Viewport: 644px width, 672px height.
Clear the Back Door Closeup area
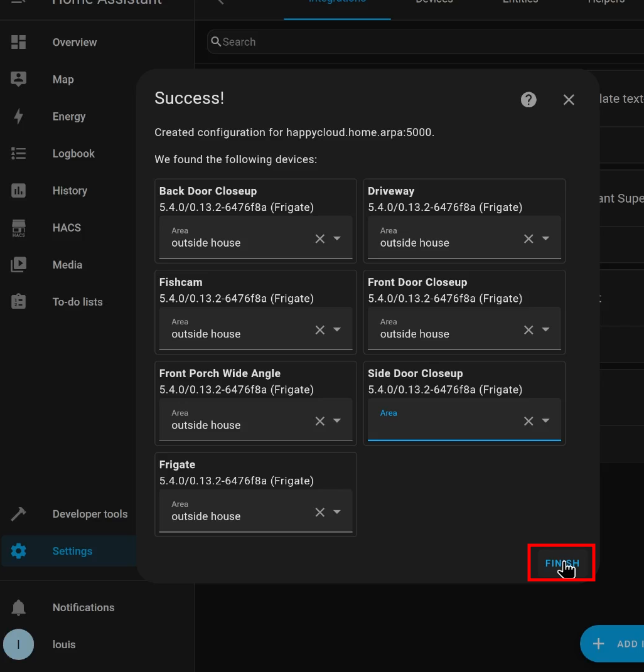click(320, 238)
